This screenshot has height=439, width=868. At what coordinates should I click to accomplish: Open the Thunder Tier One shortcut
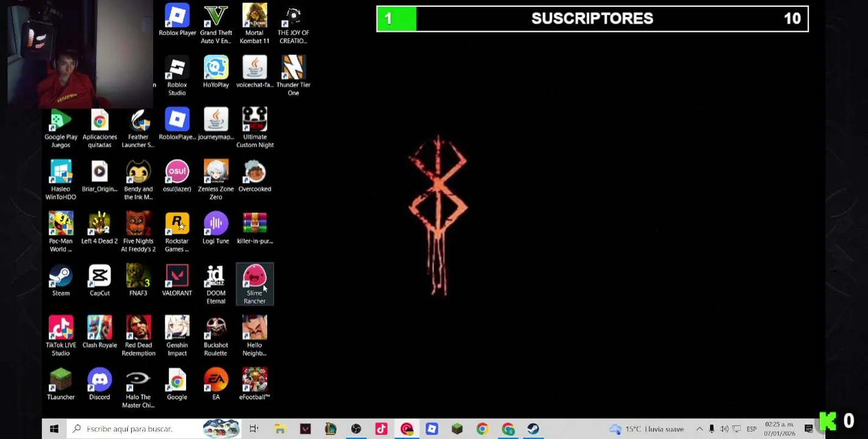[293, 76]
